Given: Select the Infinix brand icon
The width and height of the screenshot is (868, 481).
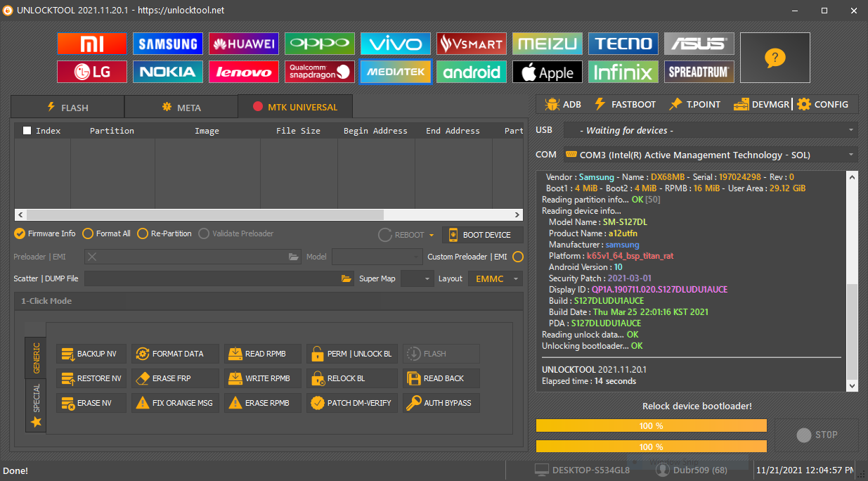Looking at the screenshot, I should pyautogui.click(x=623, y=72).
